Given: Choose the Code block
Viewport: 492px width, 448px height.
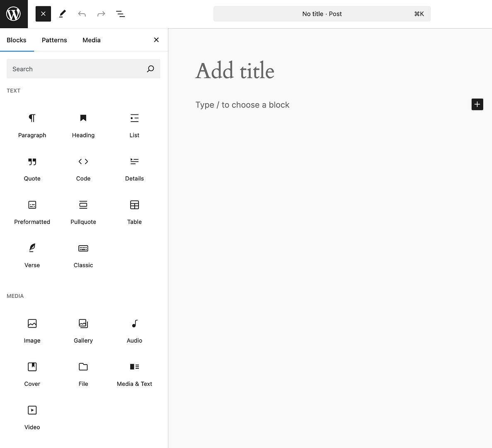Looking at the screenshot, I should coord(83,169).
